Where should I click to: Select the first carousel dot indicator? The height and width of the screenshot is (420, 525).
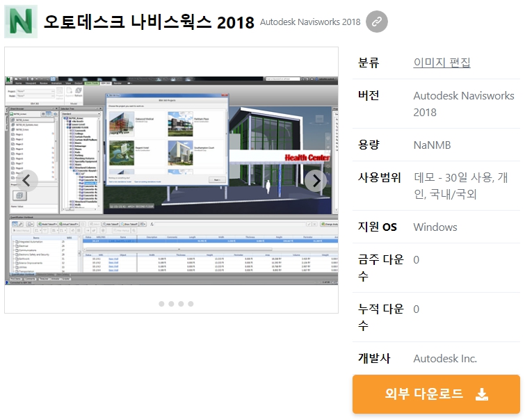[x=162, y=304]
